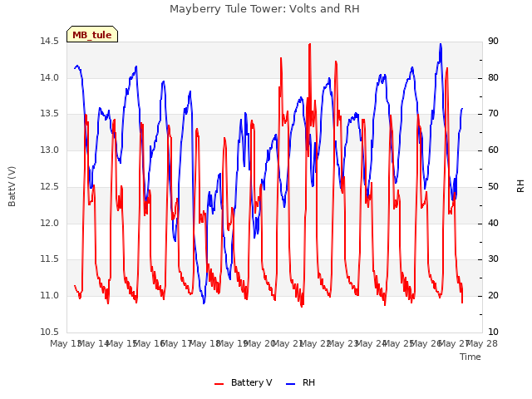
Task: Click the RH peak near 90 on May 26
Action: pos(441,44)
